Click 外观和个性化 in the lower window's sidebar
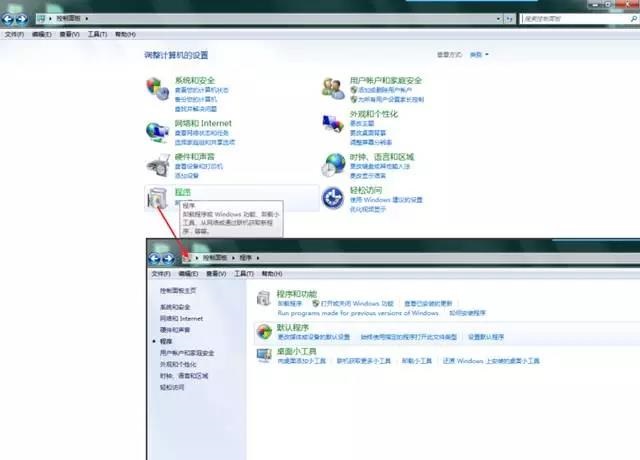This screenshot has width=640, height=460. (178, 364)
